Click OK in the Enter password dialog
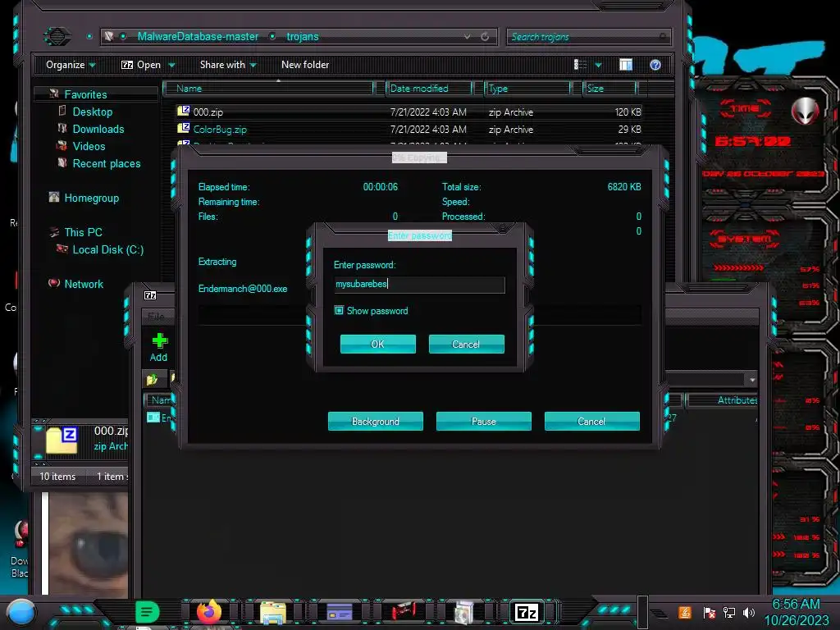The image size is (840, 630). pos(377,344)
